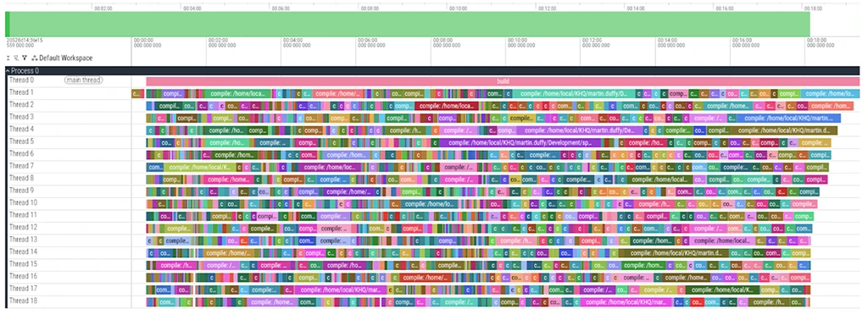Select the Thread 17 track label
Screen dimensions: 868x320
(x=23, y=289)
